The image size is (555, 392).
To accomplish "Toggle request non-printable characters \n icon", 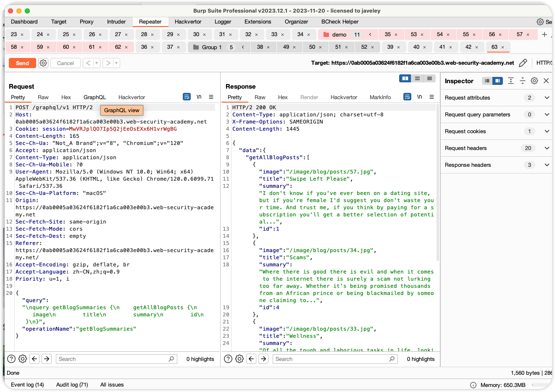I will click(199, 97).
